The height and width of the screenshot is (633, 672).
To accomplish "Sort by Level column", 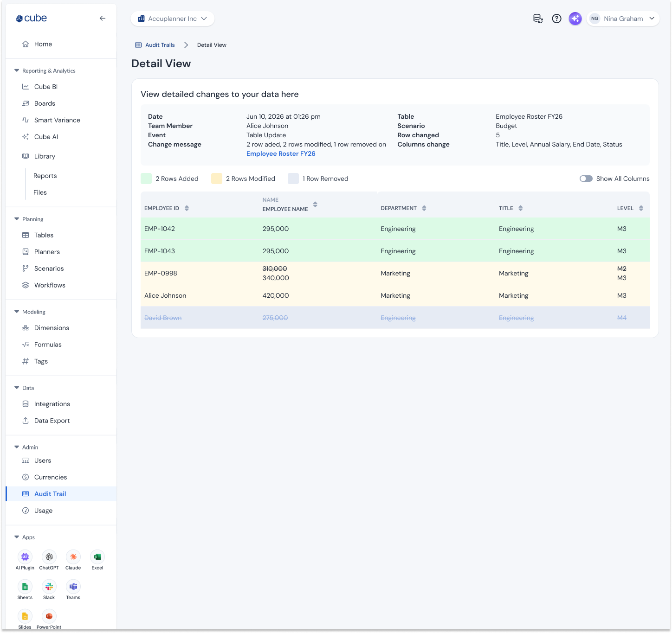I will pyautogui.click(x=641, y=208).
